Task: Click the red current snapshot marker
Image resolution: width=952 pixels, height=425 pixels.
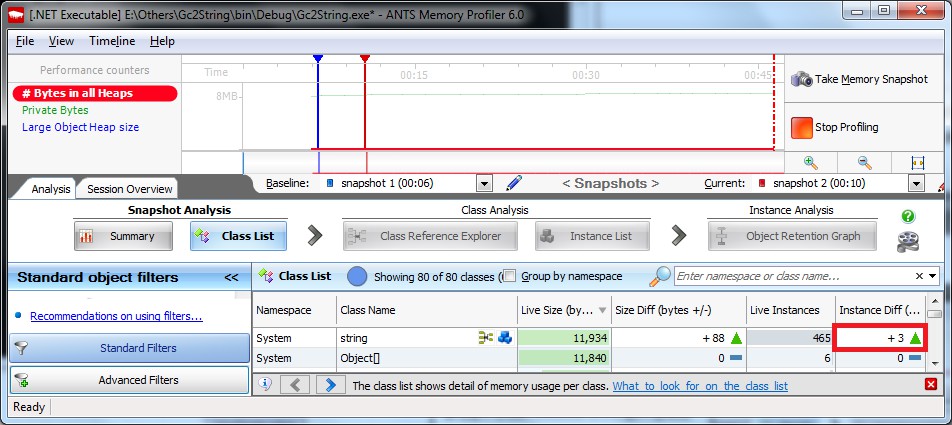Action: tap(365, 58)
